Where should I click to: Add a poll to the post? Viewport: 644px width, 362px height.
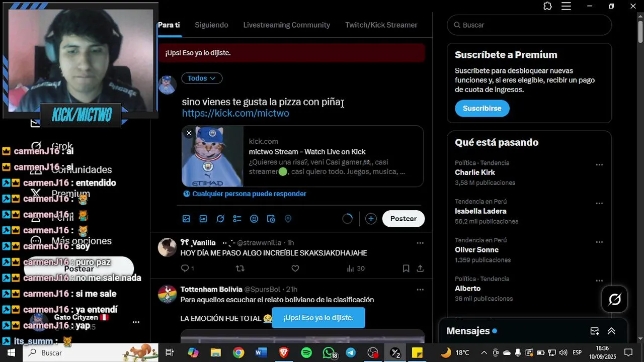(237, 219)
